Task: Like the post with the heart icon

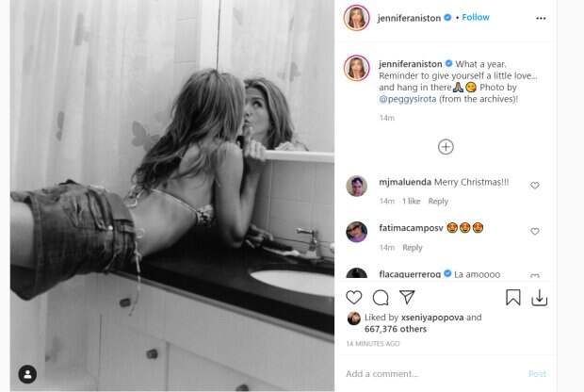Action: [353, 298]
